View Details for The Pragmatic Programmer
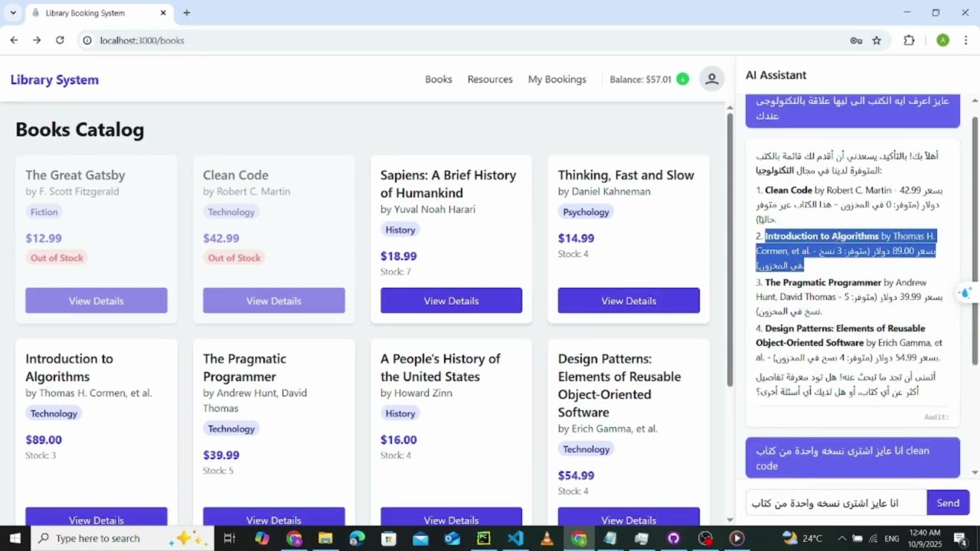The width and height of the screenshot is (980, 551). pos(274,517)
